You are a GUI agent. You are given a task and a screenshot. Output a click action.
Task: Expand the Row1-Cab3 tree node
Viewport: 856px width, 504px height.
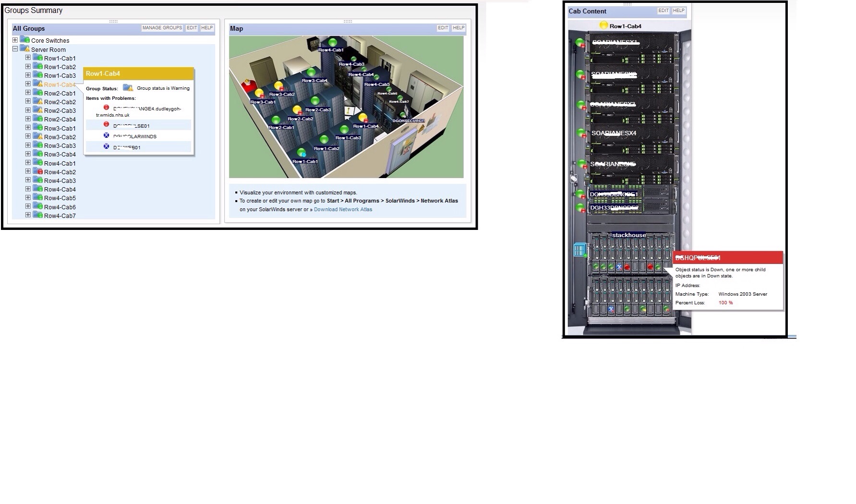click(x=28, y=75)
